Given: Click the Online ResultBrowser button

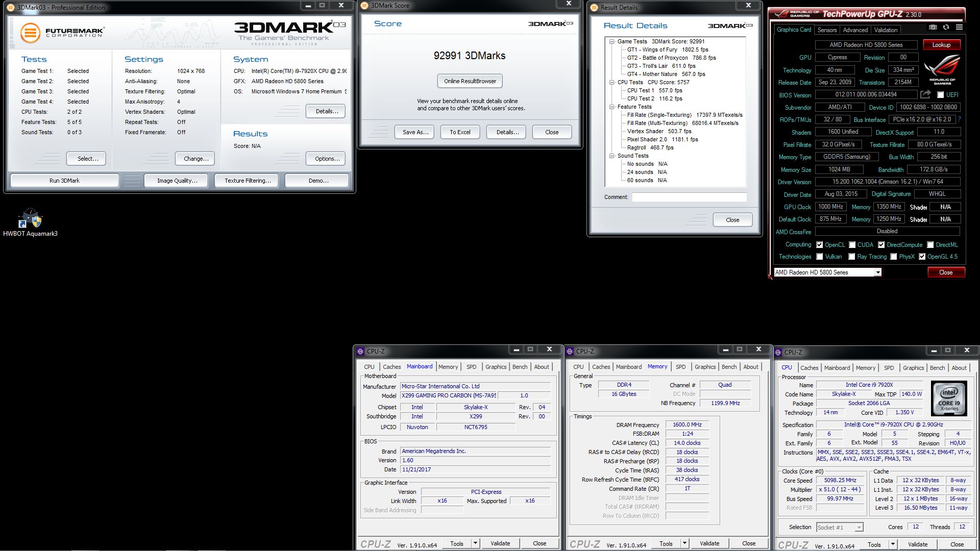Looking at the screenshot, I should pyautogui.click(x=470, y=81).
